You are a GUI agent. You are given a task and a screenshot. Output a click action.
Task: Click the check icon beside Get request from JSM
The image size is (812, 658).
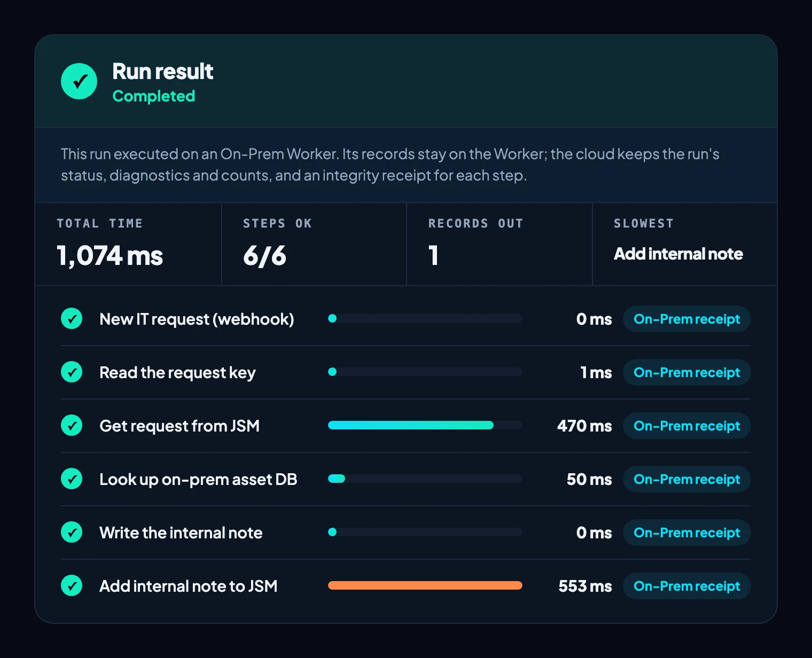pos(72,426)
